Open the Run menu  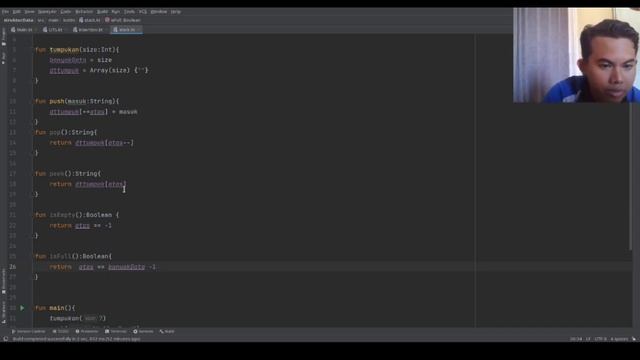[x=116, y=12]
